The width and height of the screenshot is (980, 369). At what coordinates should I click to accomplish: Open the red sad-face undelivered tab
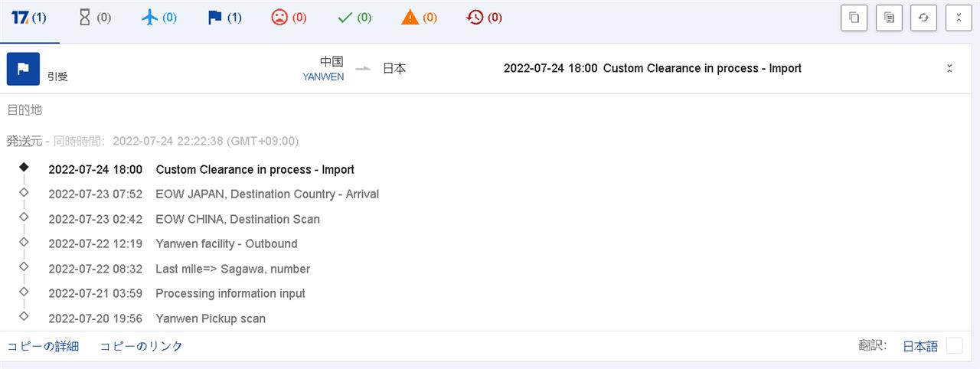[x=289, y=18]
